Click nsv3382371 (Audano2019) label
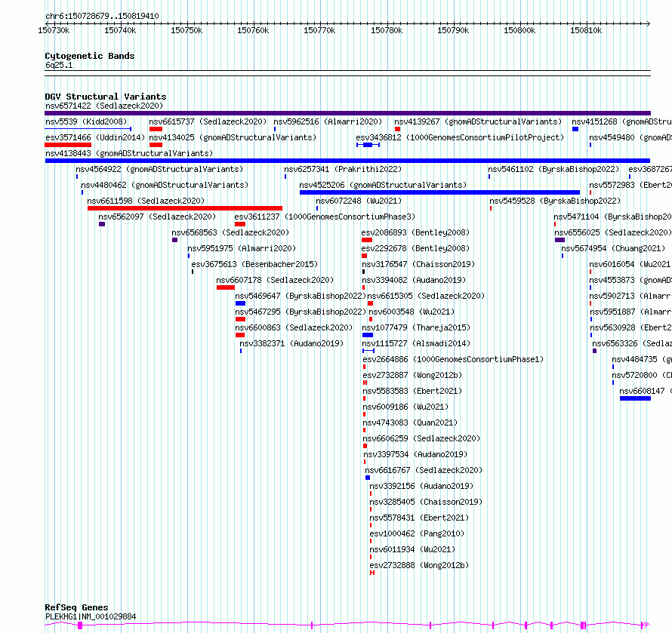The image size is (672, 633). pos(291,343)
